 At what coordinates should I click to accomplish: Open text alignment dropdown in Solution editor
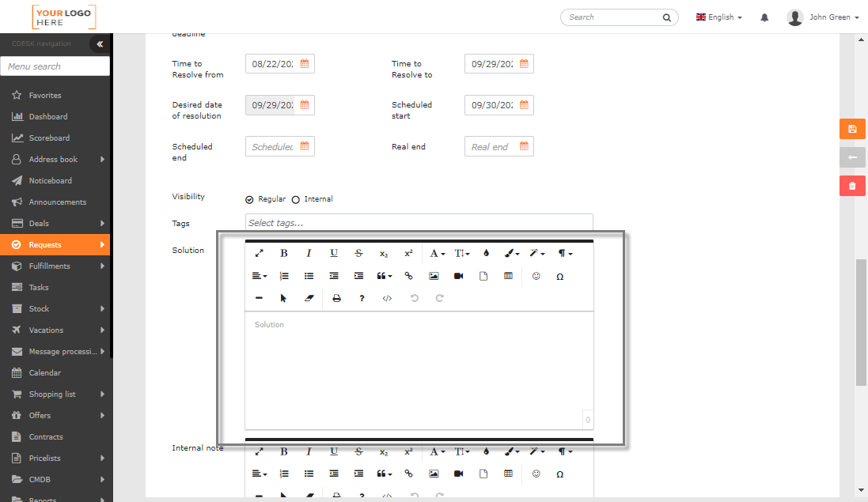[x=260, y=276]
